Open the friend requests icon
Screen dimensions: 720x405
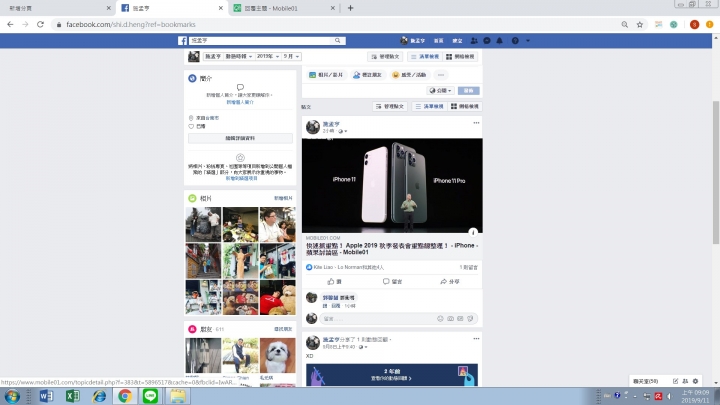coord(474,41)
